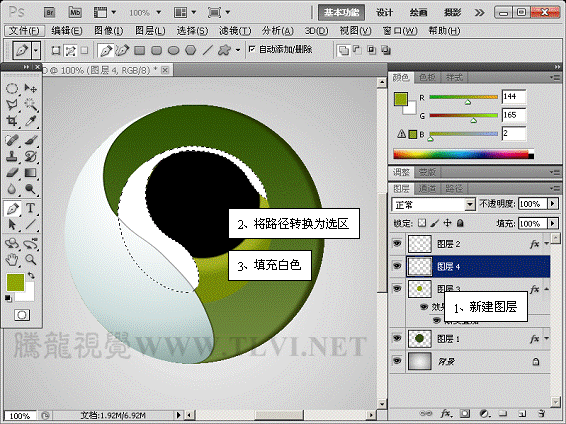Open the 滤镜(T) menu

[235, 31]
